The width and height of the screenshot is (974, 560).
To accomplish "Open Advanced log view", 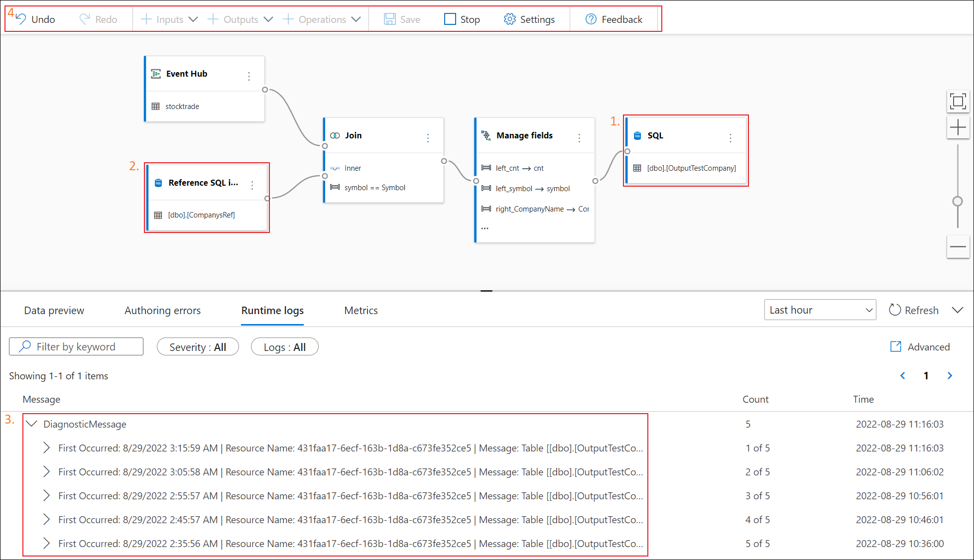I will click(x=920, y=347).
